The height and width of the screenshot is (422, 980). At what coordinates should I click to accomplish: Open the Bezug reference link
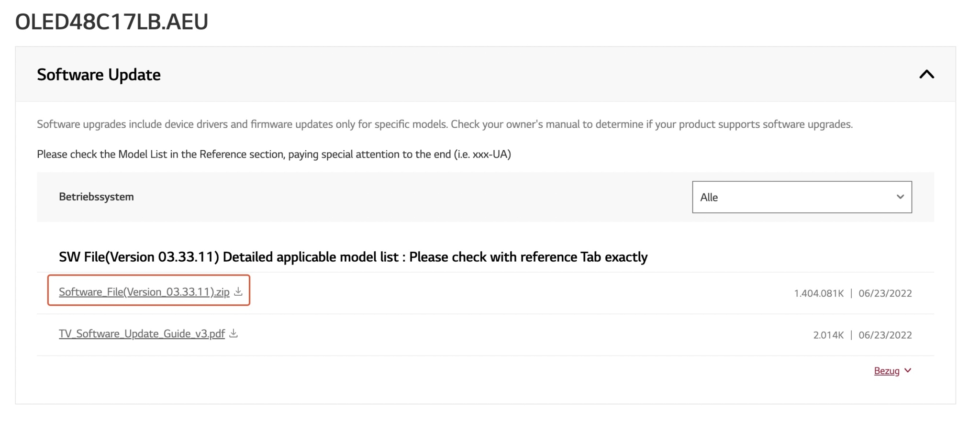(x=887, y=371)
